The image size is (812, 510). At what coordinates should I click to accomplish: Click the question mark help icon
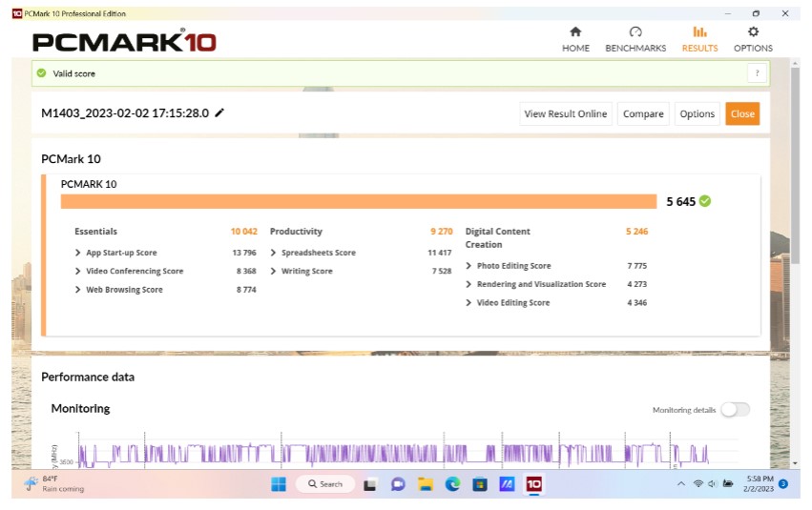(757, 73)
